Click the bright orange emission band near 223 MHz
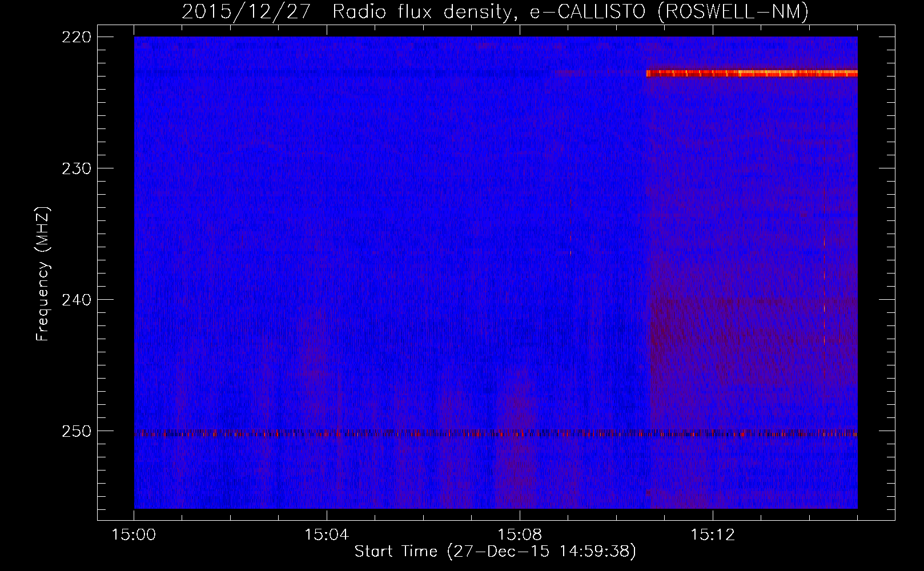924x571 pixels. (x=752, y=73)
